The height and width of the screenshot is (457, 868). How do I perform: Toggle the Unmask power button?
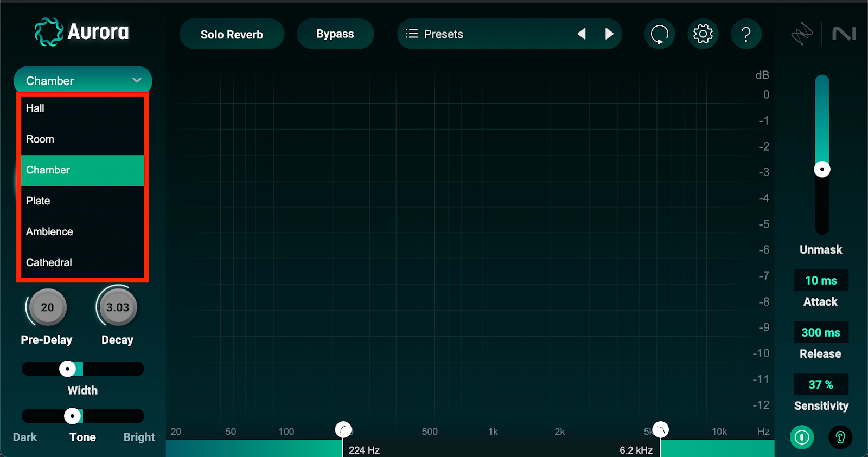(802, 437)
